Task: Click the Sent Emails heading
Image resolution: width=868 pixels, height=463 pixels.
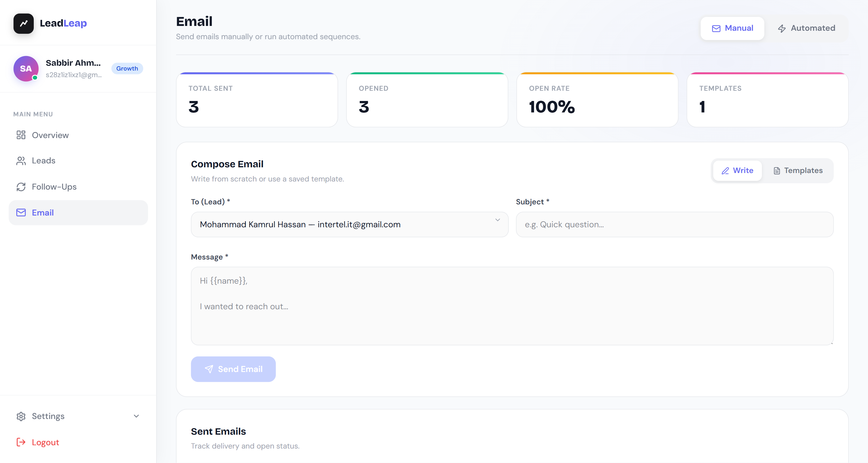Action: pyautogui.click(x=218, y=432)
